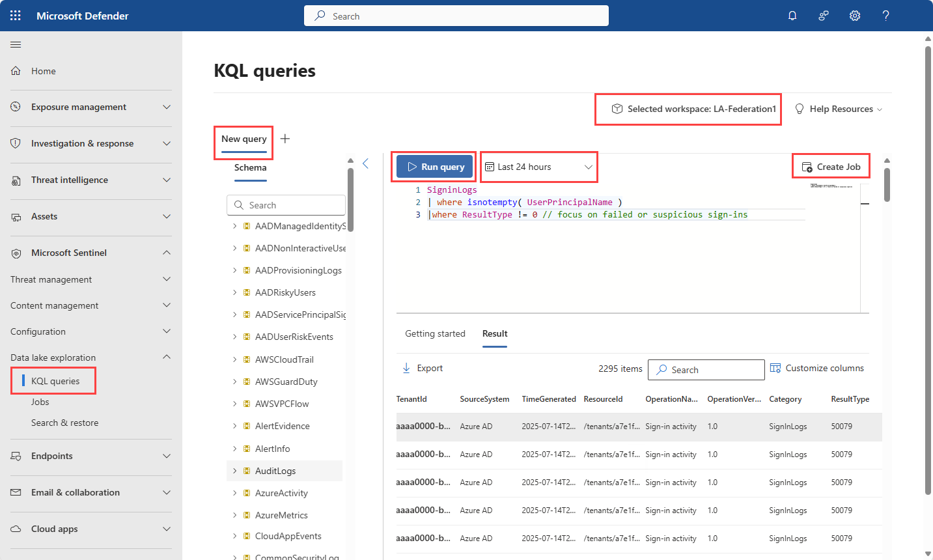
Task: Click the Exposure management icon
Action: pyautogui.click(x=16, y=107)
